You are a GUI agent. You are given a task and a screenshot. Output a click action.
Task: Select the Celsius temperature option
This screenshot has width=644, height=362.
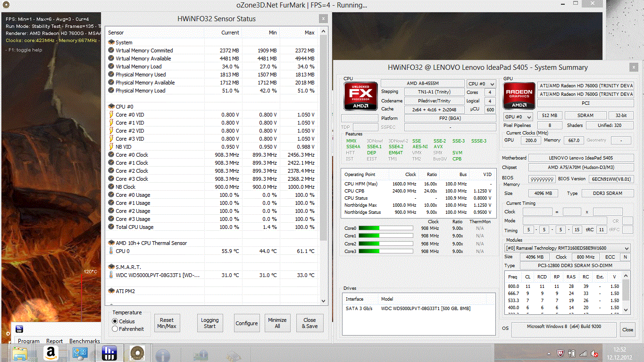115,321
